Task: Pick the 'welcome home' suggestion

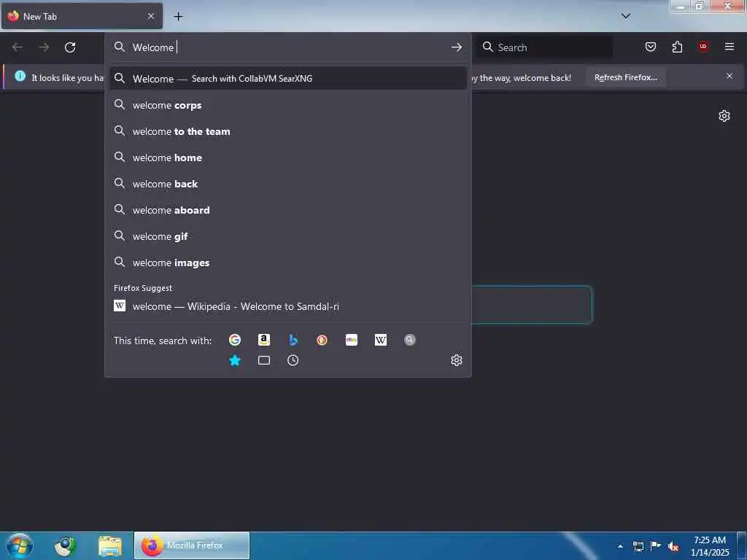Action: [287, 157]
